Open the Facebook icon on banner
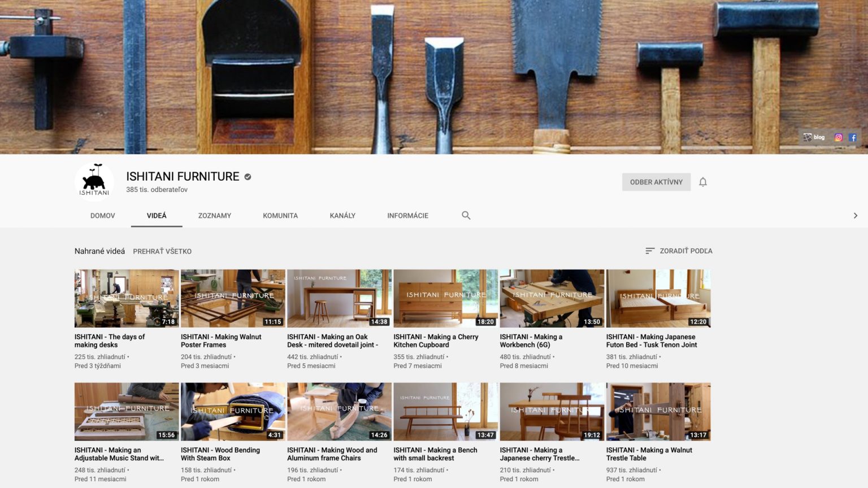 click(x=853, y=137)
